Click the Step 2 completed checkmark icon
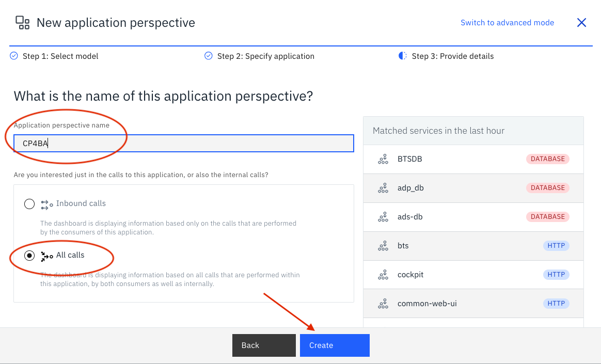Image resolution: width=601 pixels, height=364 pixels. (209, 56)
